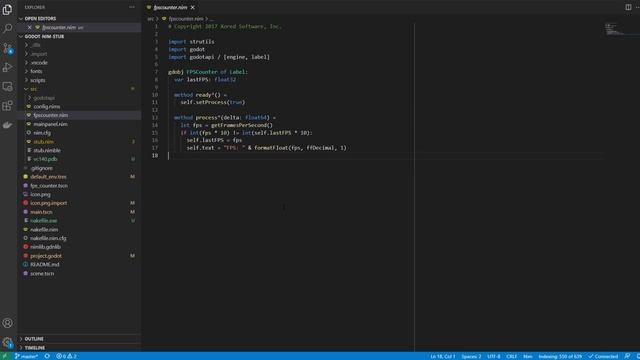
Task: Click the master branch in status bar
Action: (26, 356)
